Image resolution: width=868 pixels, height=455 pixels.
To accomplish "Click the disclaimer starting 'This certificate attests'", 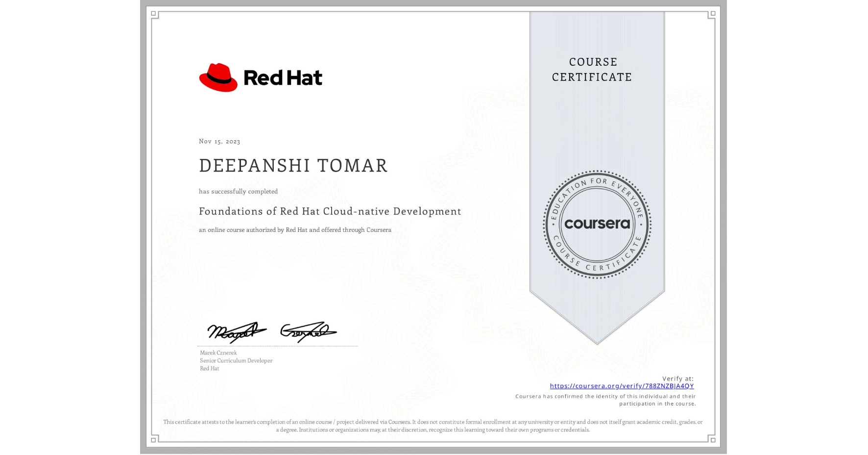I will [x=433, y=426].
